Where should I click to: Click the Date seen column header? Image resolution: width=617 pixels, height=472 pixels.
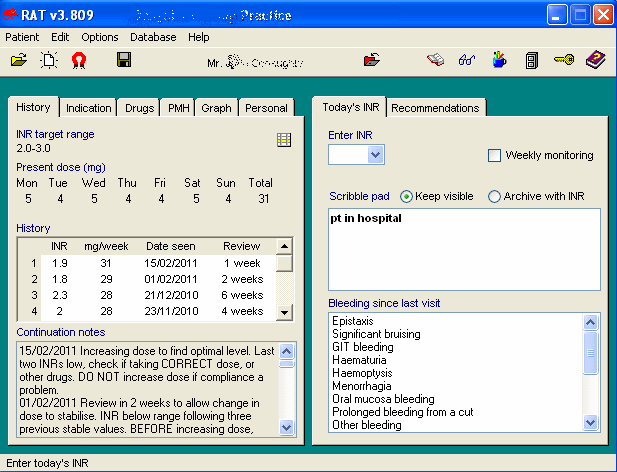pos(171,246)
